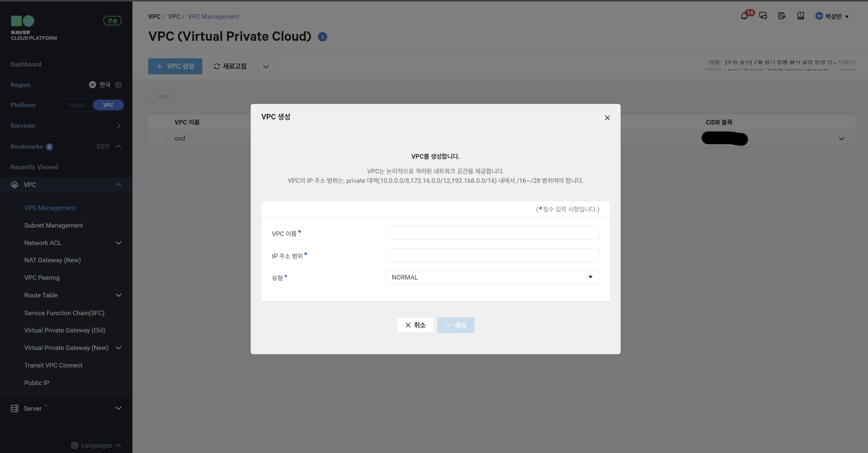Click the Region settings gear icon
This screenshot has height=453, width=868.
pyautogui.click(x=118, y=85)
